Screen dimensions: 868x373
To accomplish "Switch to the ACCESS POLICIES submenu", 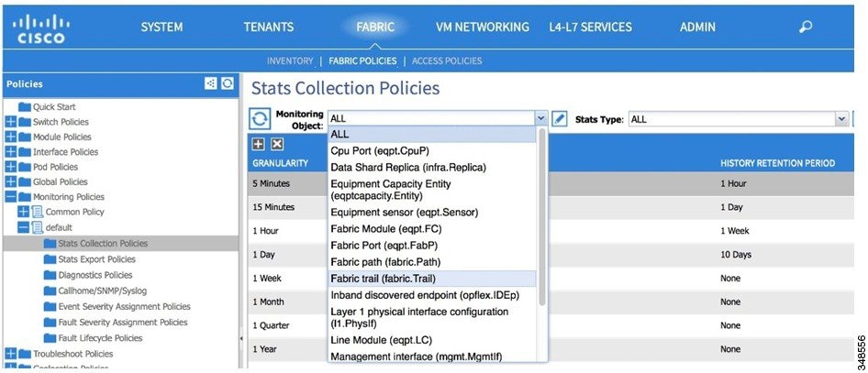I will click(447, 60).
